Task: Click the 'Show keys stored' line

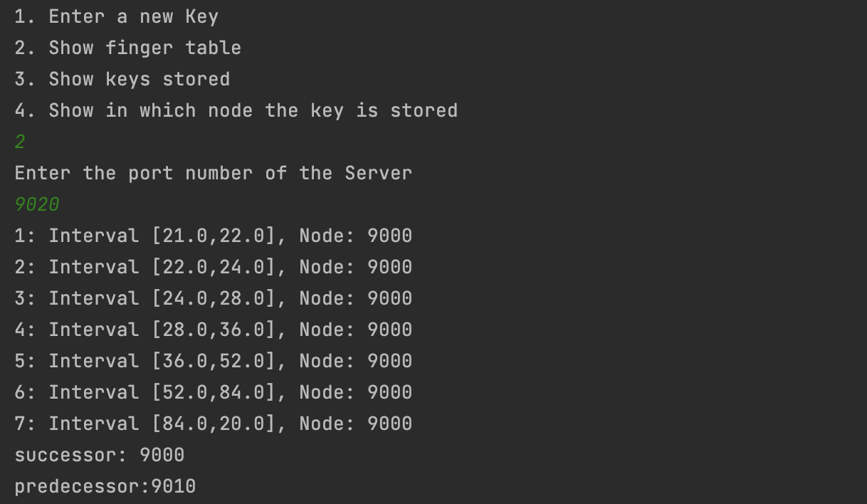Action: (122, 79)
